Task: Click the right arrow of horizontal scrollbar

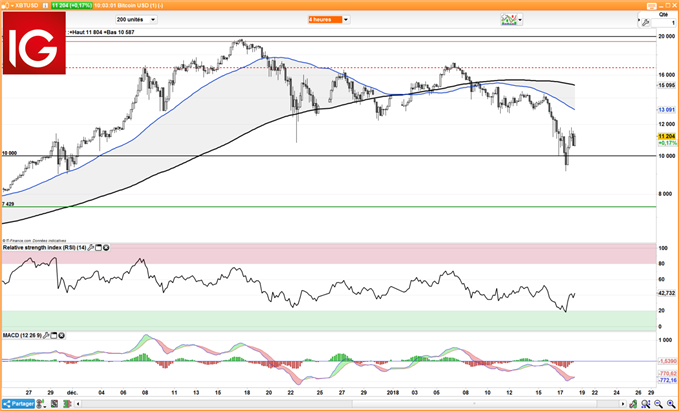Action: click(623, 404)
